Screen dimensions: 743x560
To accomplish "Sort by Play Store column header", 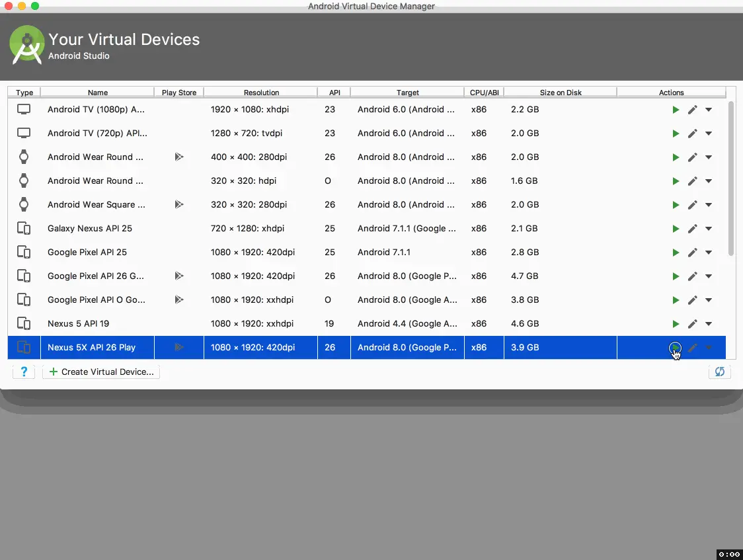I will pos(179,93).
